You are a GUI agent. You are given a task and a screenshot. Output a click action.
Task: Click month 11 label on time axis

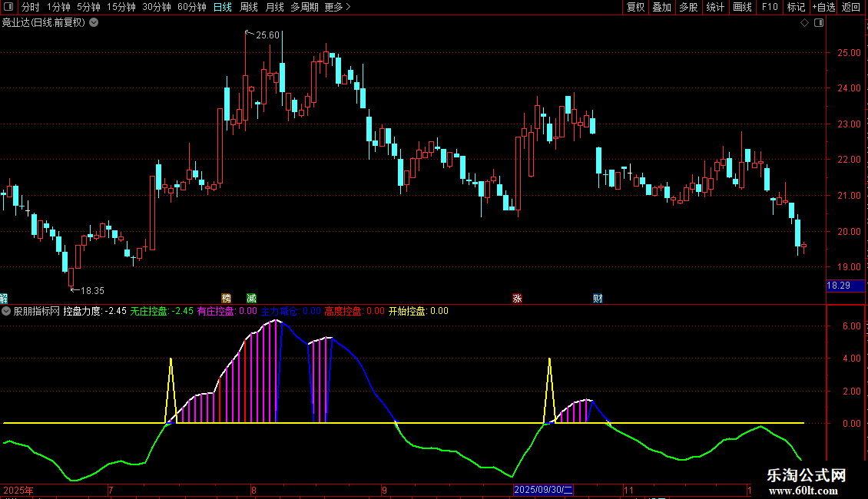click(628, 490)
